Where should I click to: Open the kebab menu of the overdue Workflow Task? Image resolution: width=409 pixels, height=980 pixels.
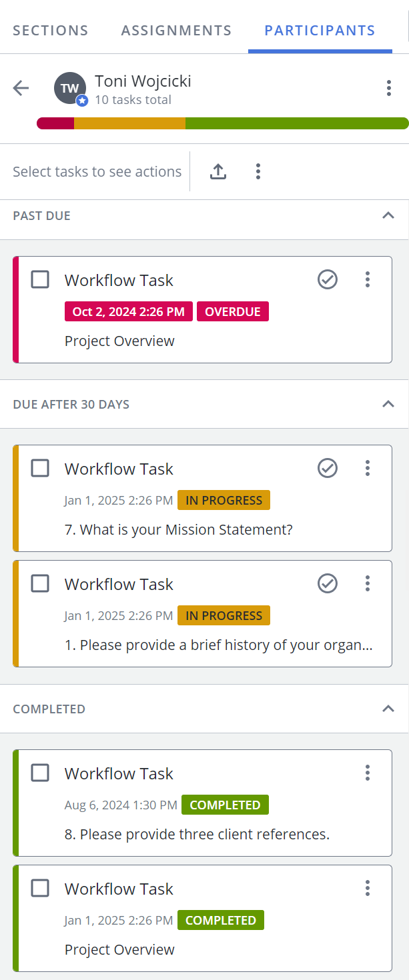[x=367, y=279]
